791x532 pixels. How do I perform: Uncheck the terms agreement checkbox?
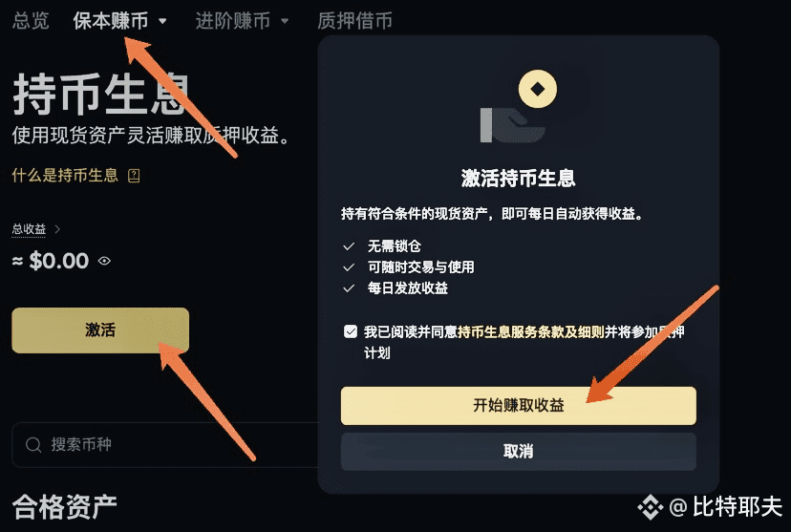pyautogui.click(x=351, y=331)
